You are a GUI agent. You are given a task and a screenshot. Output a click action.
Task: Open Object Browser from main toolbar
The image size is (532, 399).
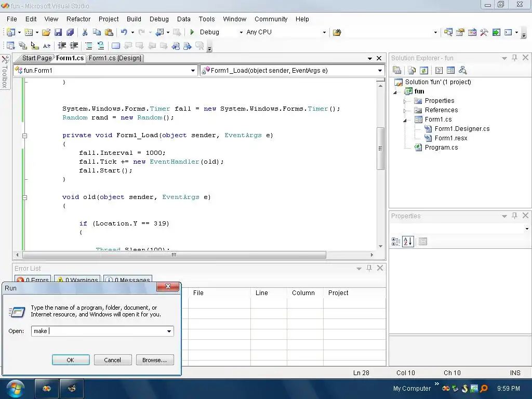pos(472,32)
